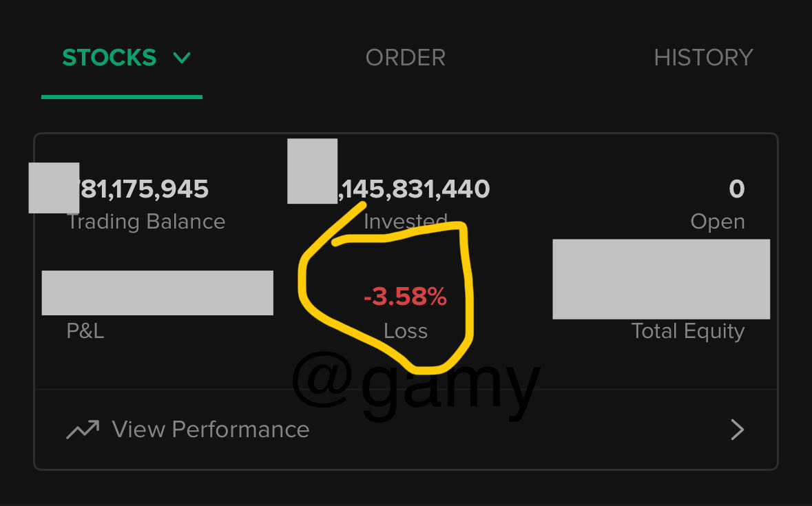Select the STOCKS tab label
The width and height of the screenshot is (812, 506).
click(x=110, y=58)
